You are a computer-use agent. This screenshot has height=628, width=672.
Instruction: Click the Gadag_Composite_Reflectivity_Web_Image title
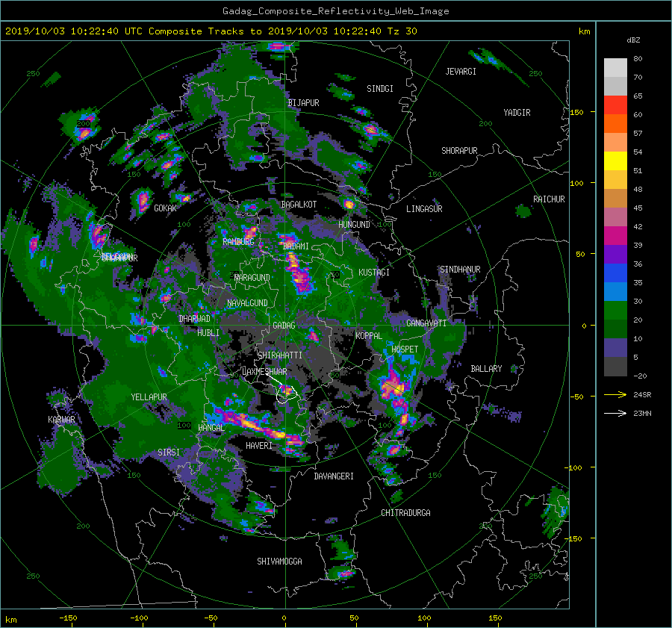coord(335,11)
